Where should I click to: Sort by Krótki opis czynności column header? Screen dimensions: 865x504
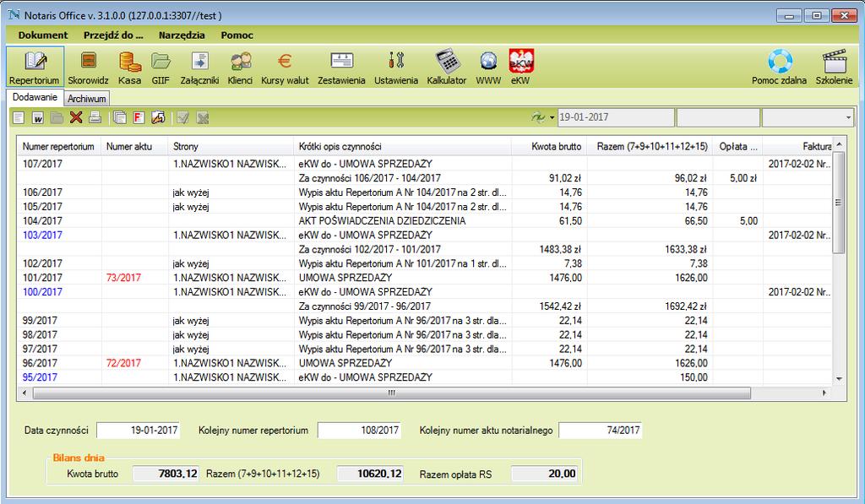pos(403,147)
